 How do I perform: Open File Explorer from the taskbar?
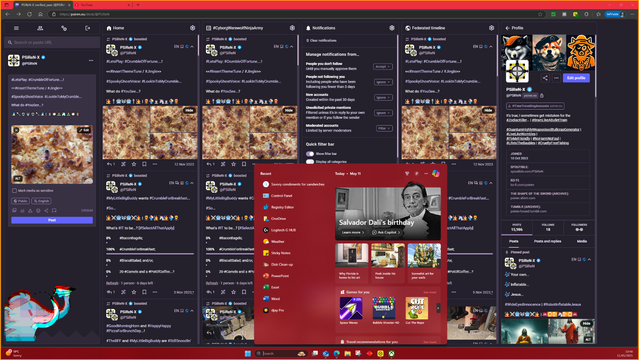click(x=348, y=353)
